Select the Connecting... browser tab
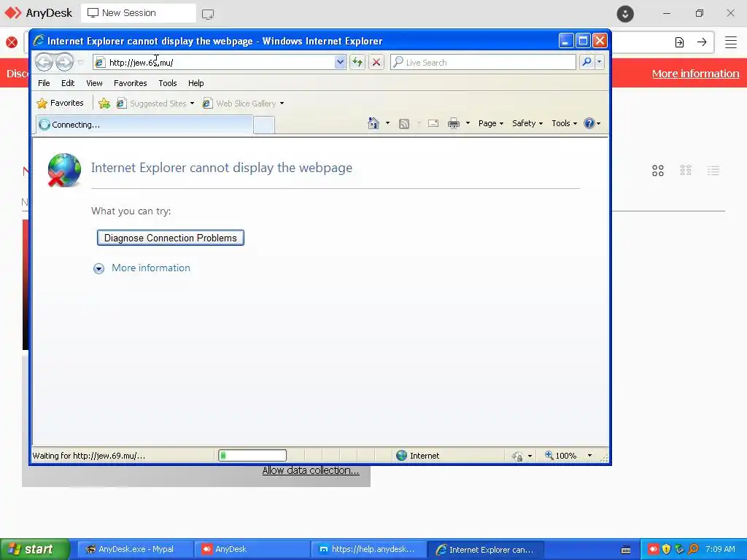Viewport: 747px width, 560px height. (x=144, y=125)
